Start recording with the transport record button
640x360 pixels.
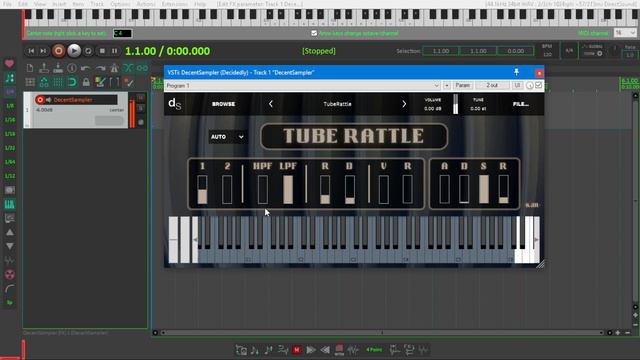click(59, 51)
